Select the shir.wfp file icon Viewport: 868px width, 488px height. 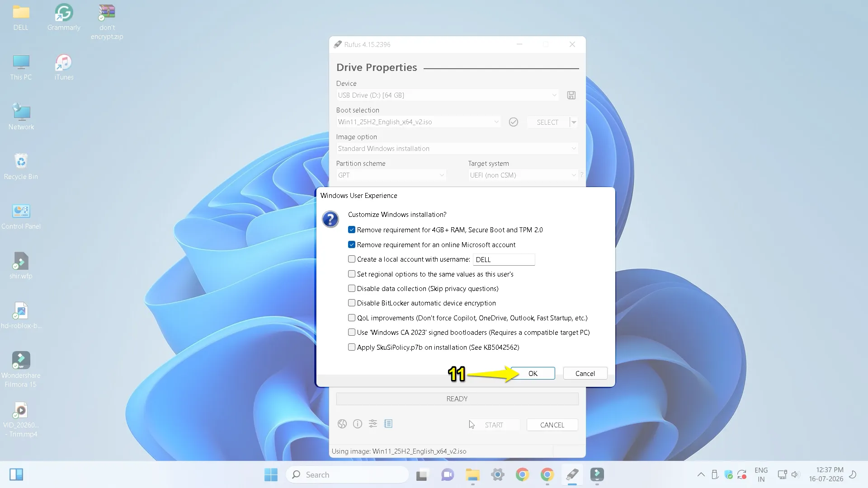21,266
